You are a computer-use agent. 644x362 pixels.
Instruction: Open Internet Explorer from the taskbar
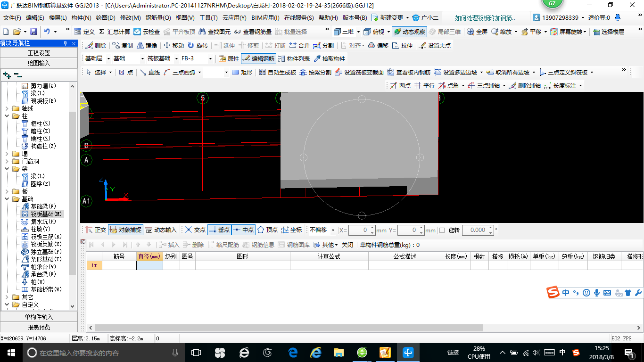[316, 352]
